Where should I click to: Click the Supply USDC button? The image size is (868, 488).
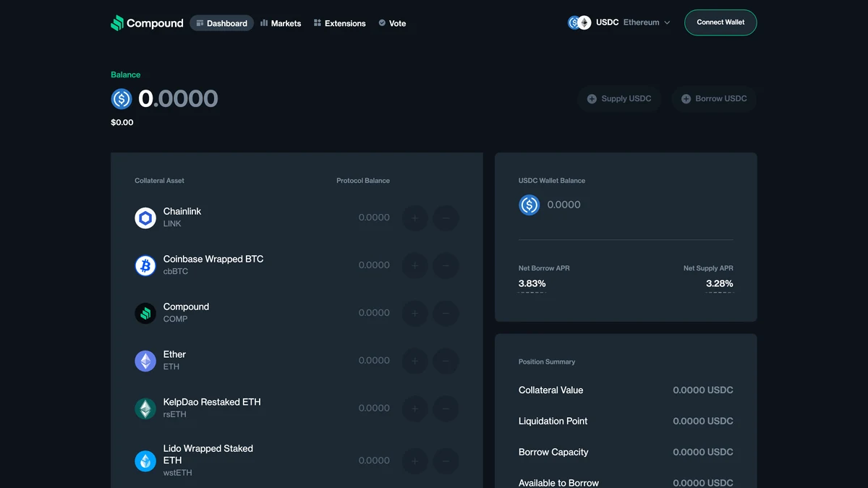619,98
